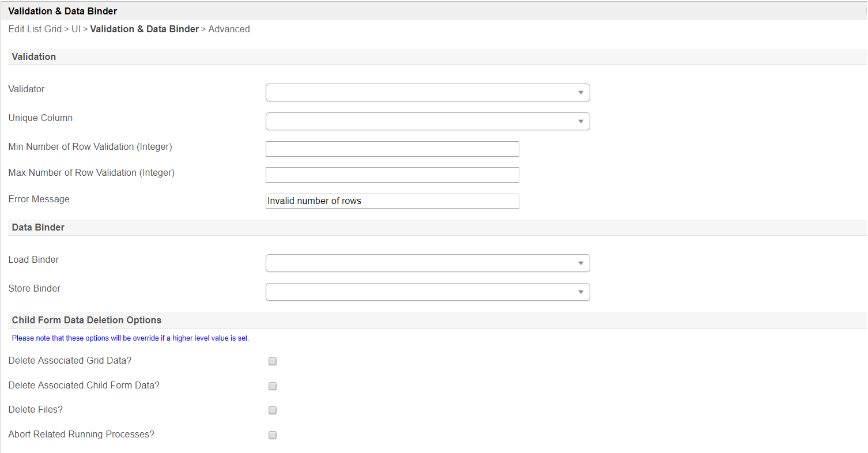Open the Validator dropdown
Image resolution: width=868 pixels, height=453 pixels.
tap(427, 93)
